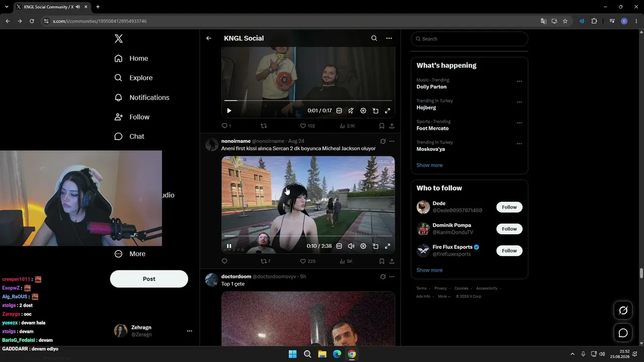The width and height of the screenshot is (644, 362).
Task: Bookmark the post with 102 likes
Action: [382, 126]
